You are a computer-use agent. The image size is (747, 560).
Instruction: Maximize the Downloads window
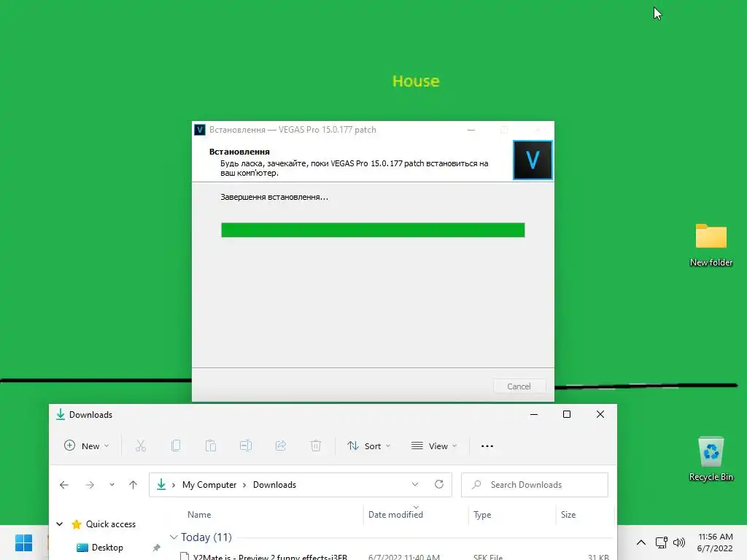[x=566, y=414]
